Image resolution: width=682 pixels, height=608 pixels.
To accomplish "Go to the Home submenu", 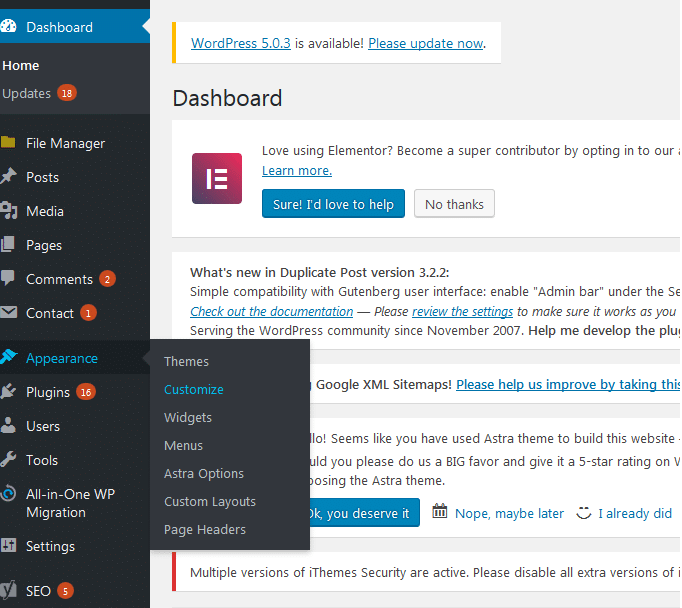I will tap(21, 66).
